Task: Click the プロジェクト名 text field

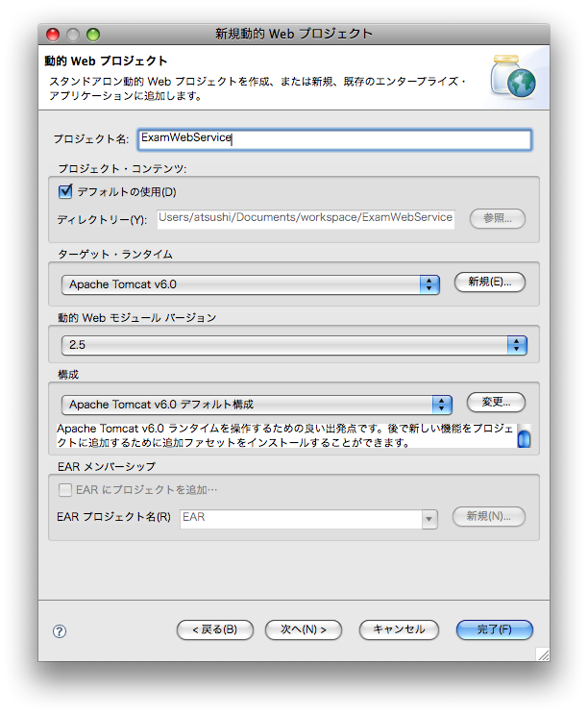Action: [334, 138]
